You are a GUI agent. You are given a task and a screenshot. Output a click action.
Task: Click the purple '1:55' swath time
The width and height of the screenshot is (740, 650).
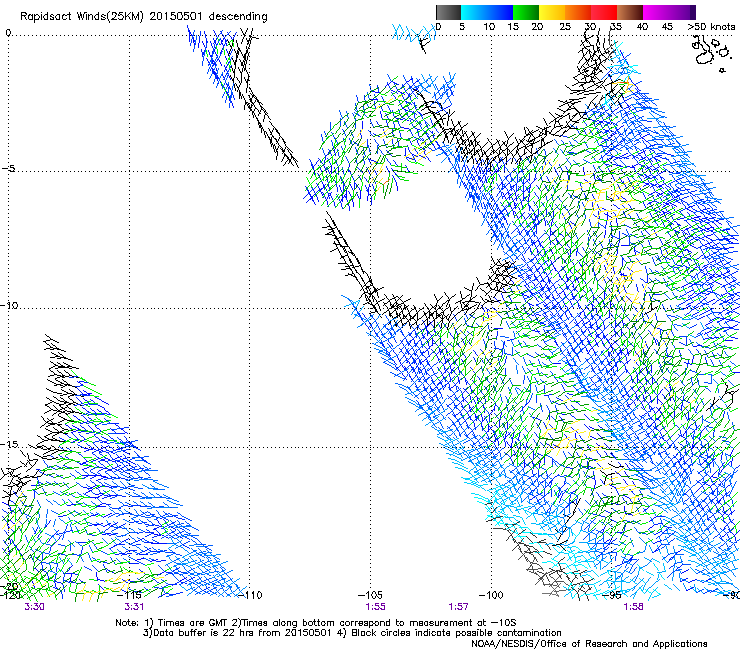click(x=375, y=607)
